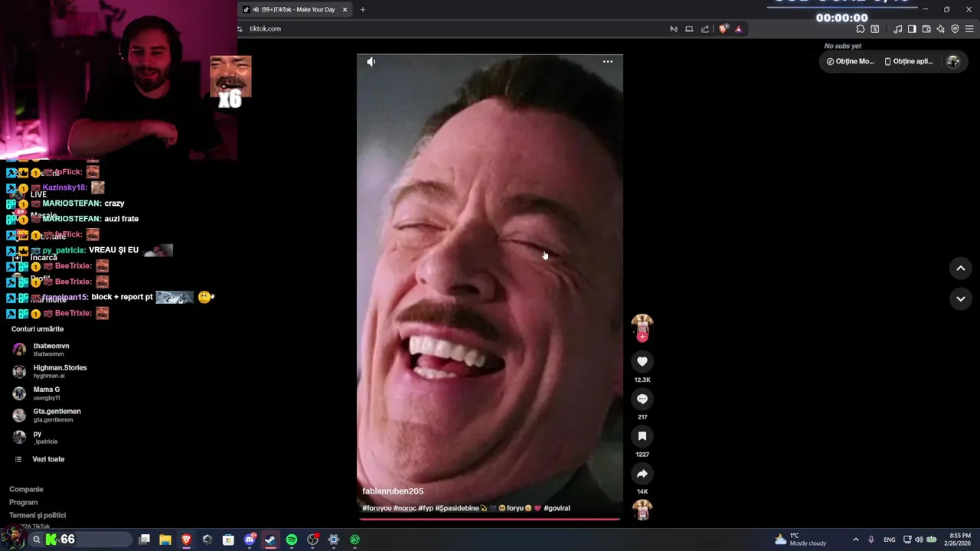The image size is (980, 551).
Task: Click the install app icon in the address bar
Action: [689, 29]
